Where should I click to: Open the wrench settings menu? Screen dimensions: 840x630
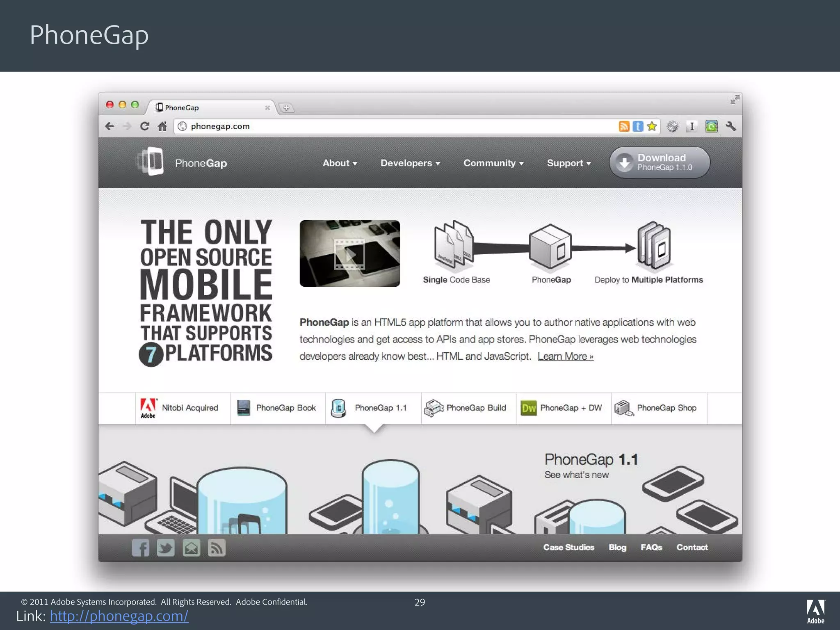[731, 126]
